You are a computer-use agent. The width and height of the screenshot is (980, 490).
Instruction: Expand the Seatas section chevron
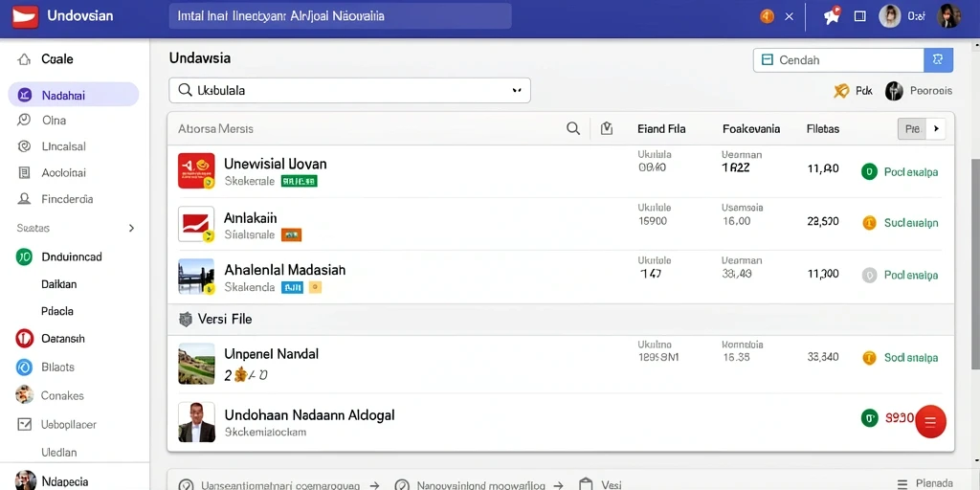[x=131, y=228]
